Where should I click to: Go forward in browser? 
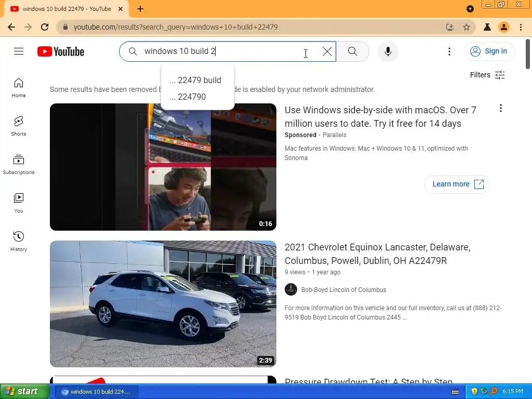click(28, 27)
